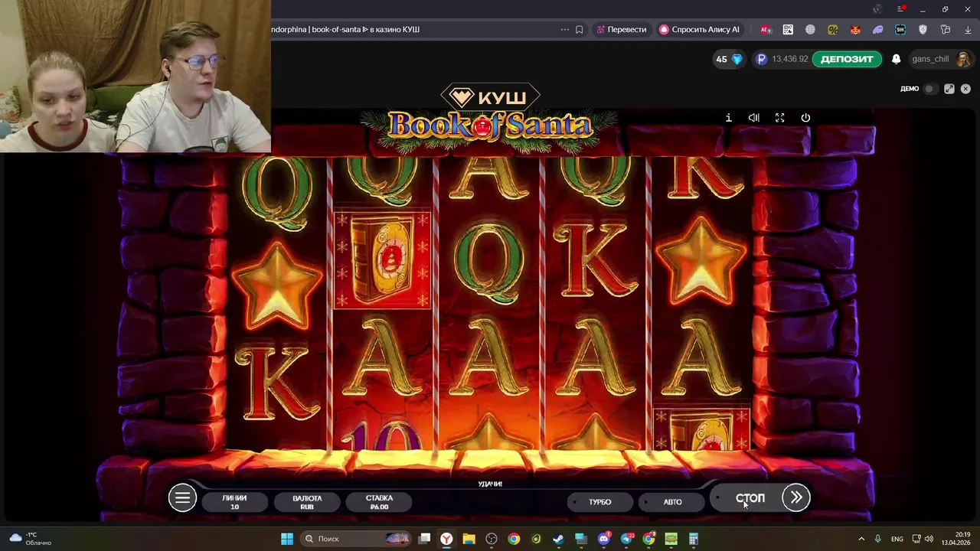The width and height of the screenshot is (980, 551).
Task: Toggle ТУРБО spin mode
Action: pyautogui.click(x=600, y=502)
